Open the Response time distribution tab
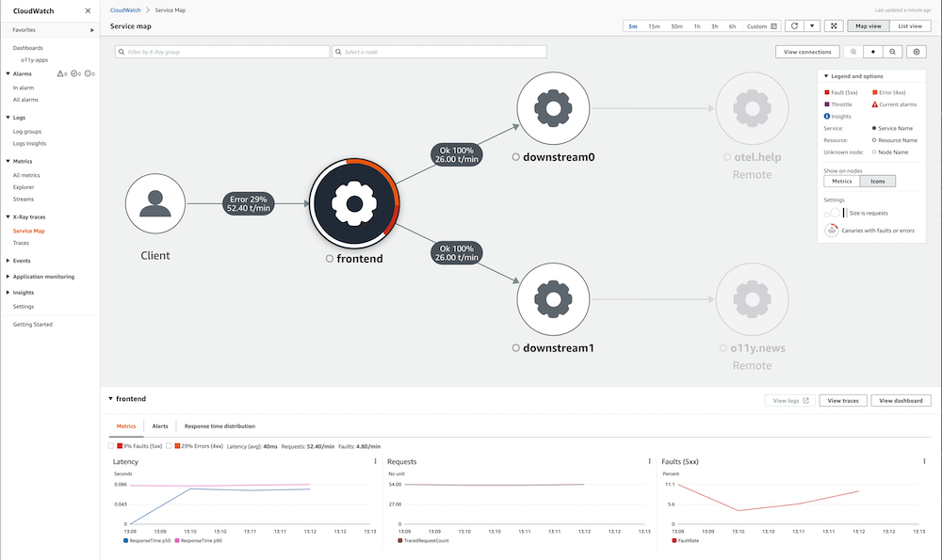This screenshot has height=560, width=942. point(219,426)
